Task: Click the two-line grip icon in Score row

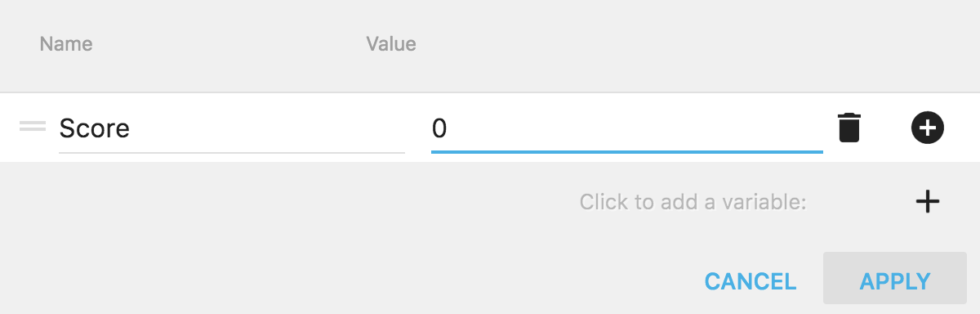Action: point(33,126)
